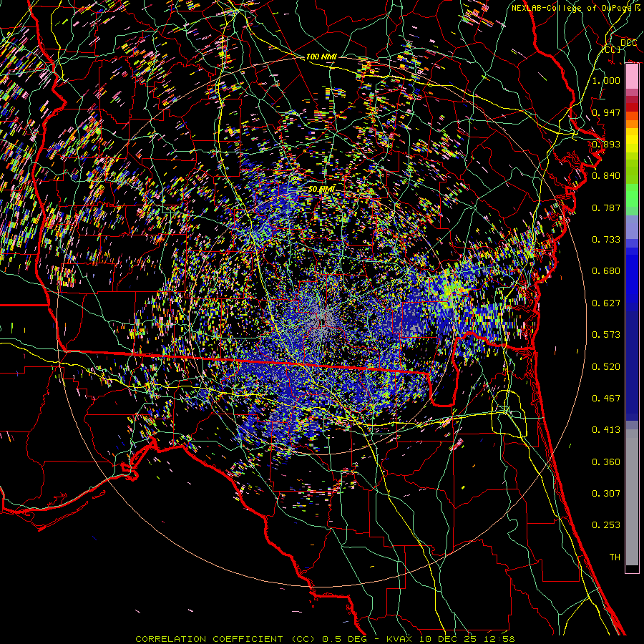The image size is (644, 644).
Task: Click the 0.627 legend value
Action: (x=606, y=303)
